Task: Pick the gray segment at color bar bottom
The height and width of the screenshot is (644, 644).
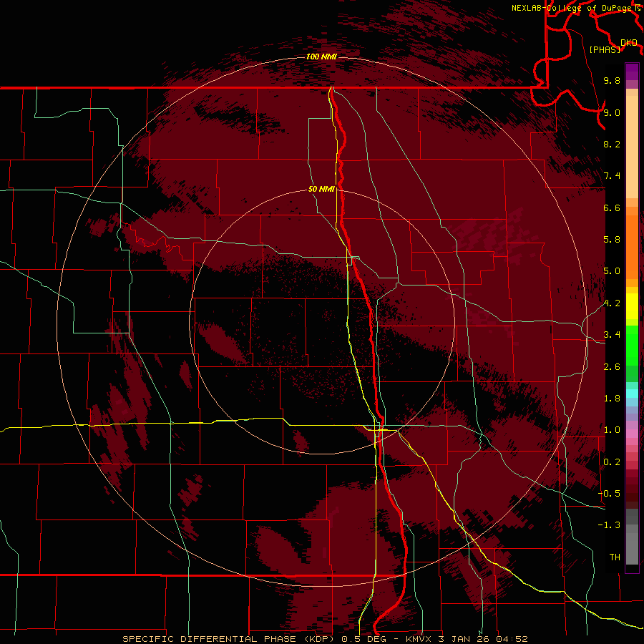Action: [x=632, y=545]
